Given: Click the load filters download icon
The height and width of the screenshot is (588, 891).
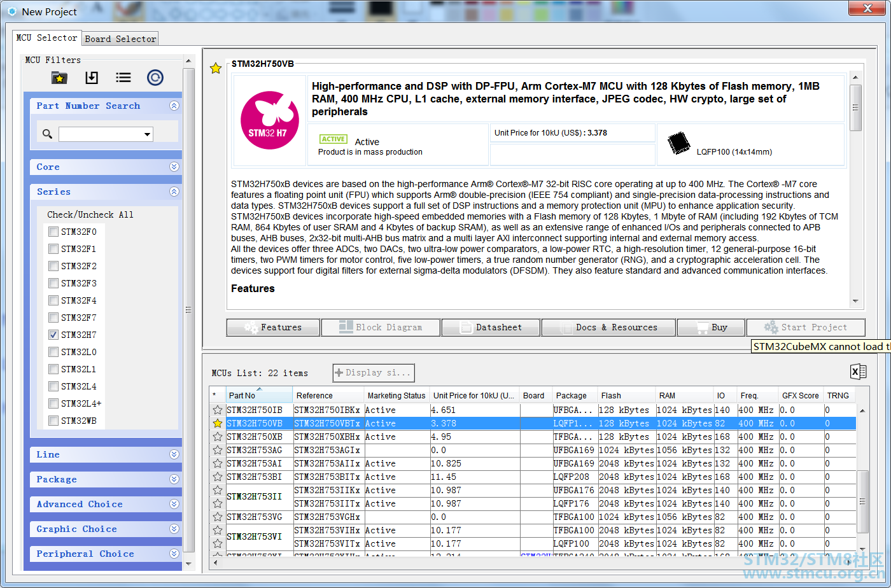Looking at the screenshot, I should [x=92, y=78].
